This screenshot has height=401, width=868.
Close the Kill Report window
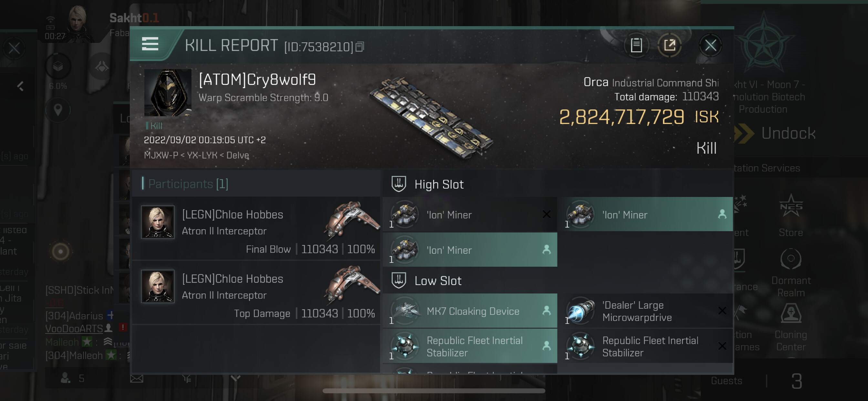[710, 45]
